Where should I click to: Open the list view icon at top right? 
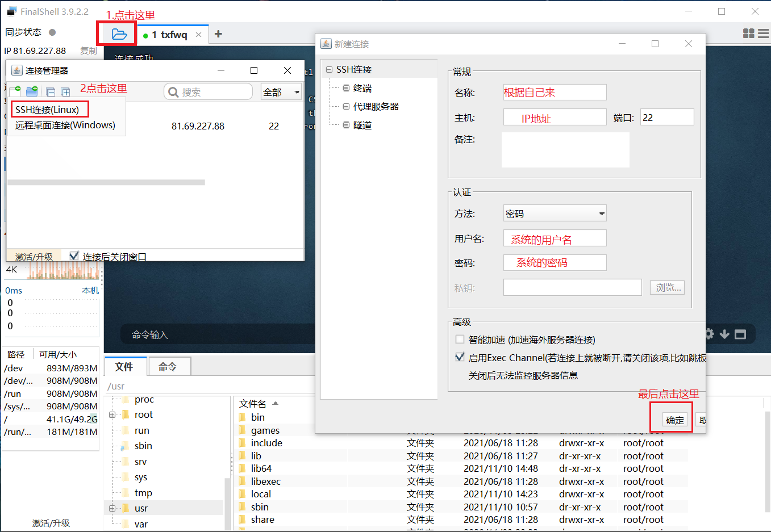[x=764, y=33]
